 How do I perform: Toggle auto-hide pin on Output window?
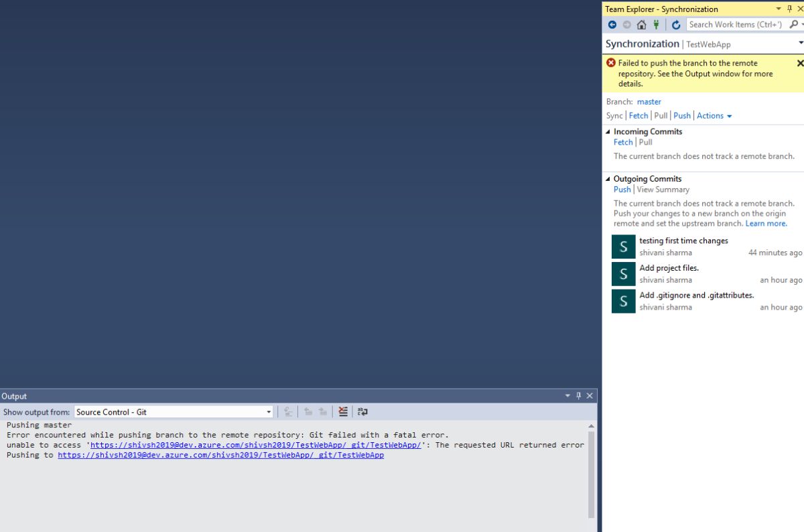point(579,396)
